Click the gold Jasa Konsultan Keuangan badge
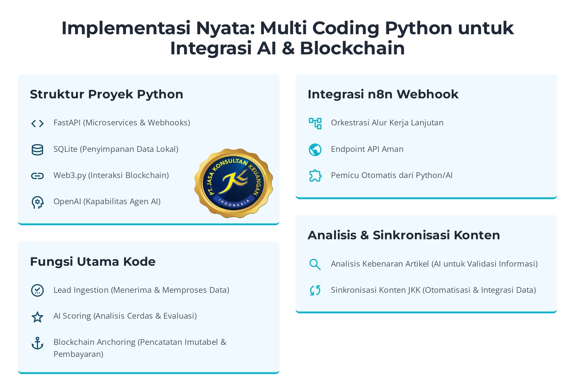This screenshot has width=575, height=392. pos(233,183)
